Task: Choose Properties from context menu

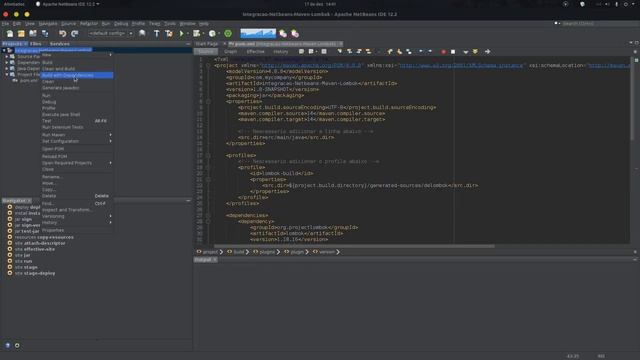Action: (x=77, y=230)
